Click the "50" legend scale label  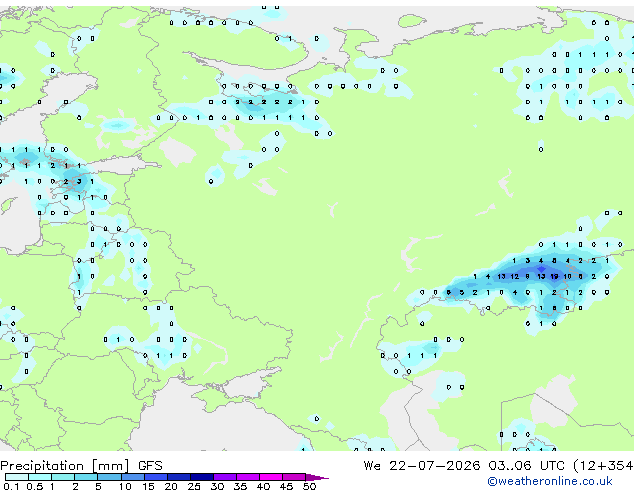309,486
